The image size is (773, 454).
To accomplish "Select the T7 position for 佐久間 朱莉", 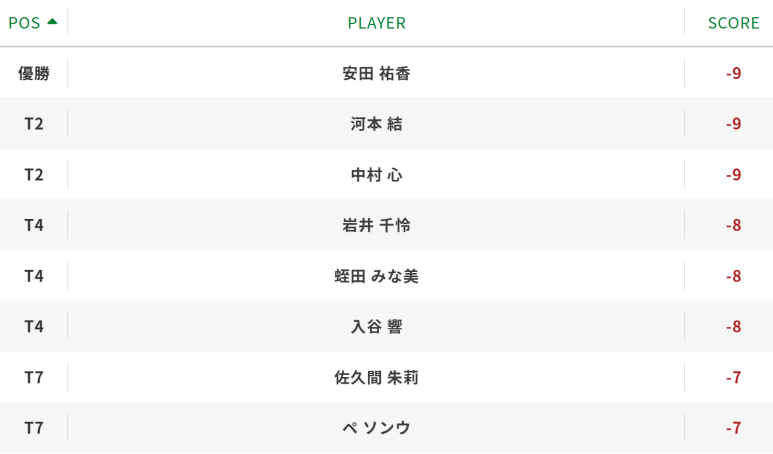I will pos(34,377).
